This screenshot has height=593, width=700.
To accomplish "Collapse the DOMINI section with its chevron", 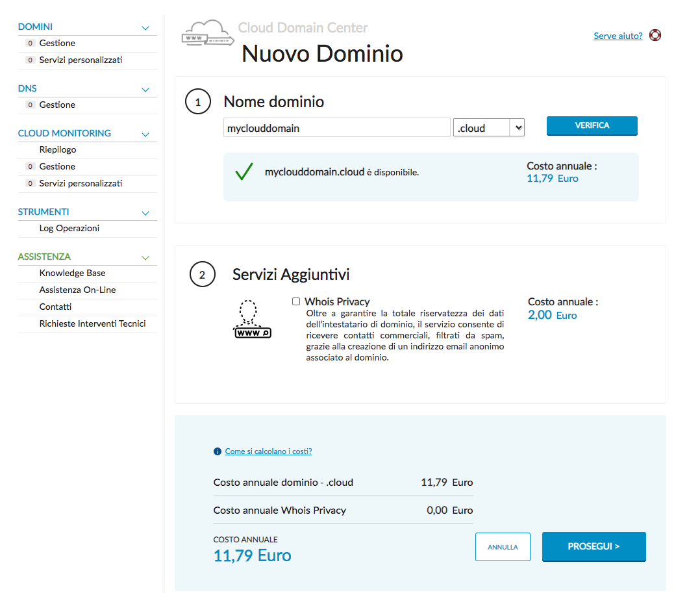I will coord(147,27).
